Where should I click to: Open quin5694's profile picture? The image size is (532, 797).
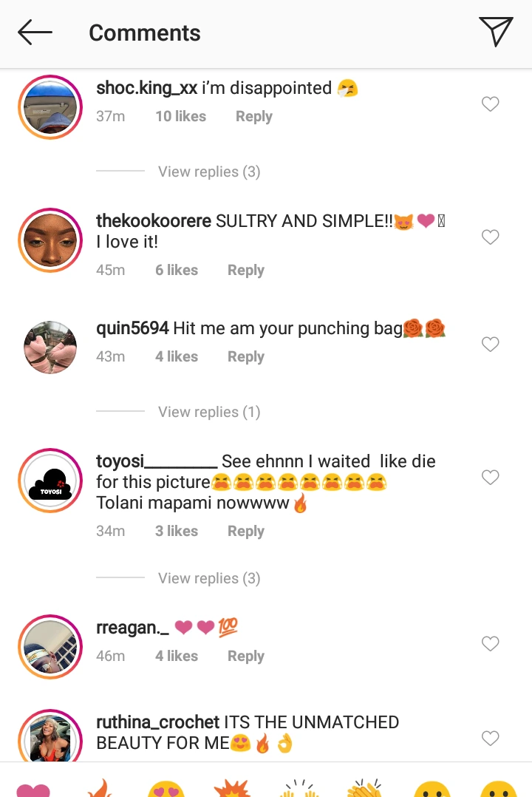pos(50,347)
